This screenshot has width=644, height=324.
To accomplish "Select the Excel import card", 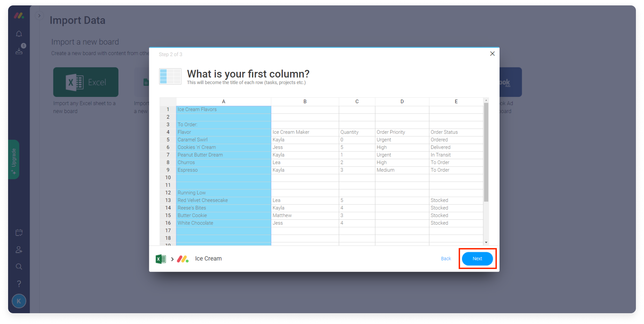I will coord(86,82).
